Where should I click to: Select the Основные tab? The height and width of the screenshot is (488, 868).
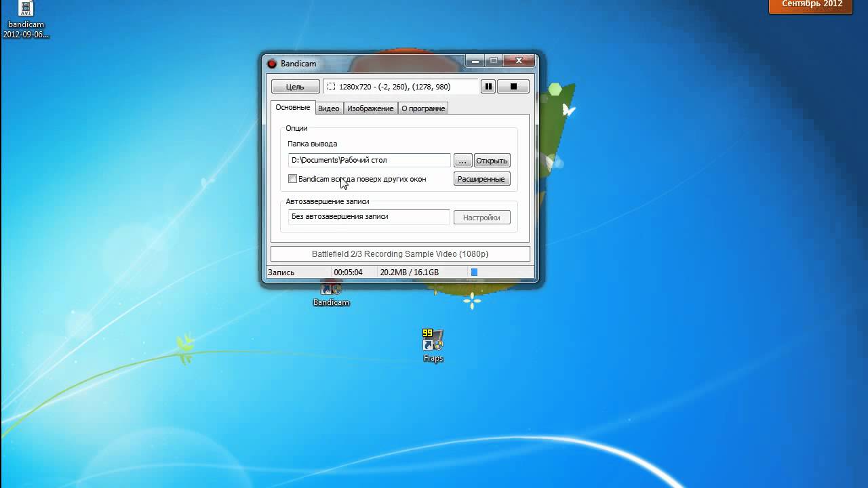293,108
